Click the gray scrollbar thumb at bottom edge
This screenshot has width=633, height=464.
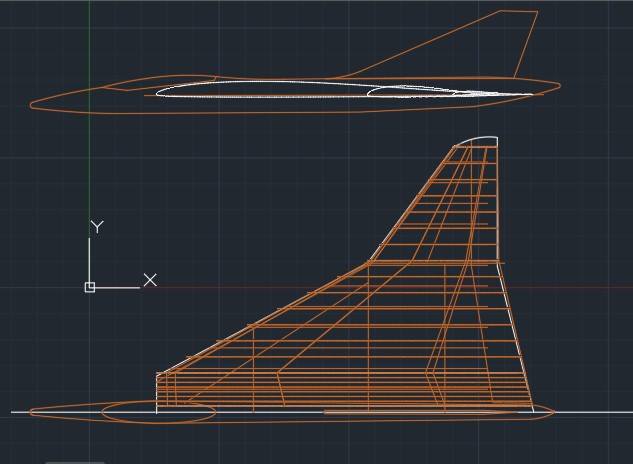tap(74, 461)
